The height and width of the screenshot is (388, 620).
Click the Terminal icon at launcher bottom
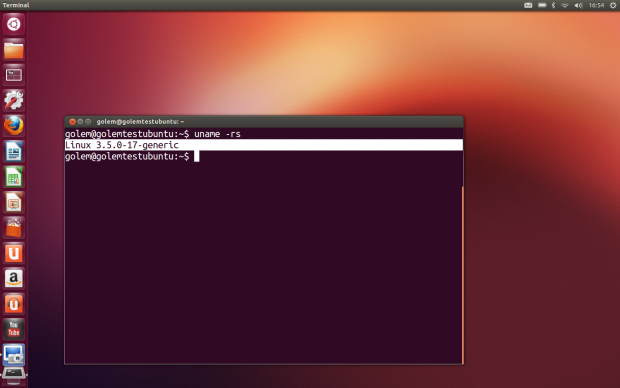click(14, 376)
